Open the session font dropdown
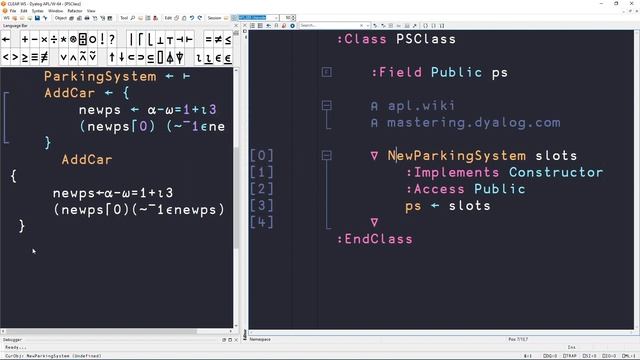 pos(276,18)
